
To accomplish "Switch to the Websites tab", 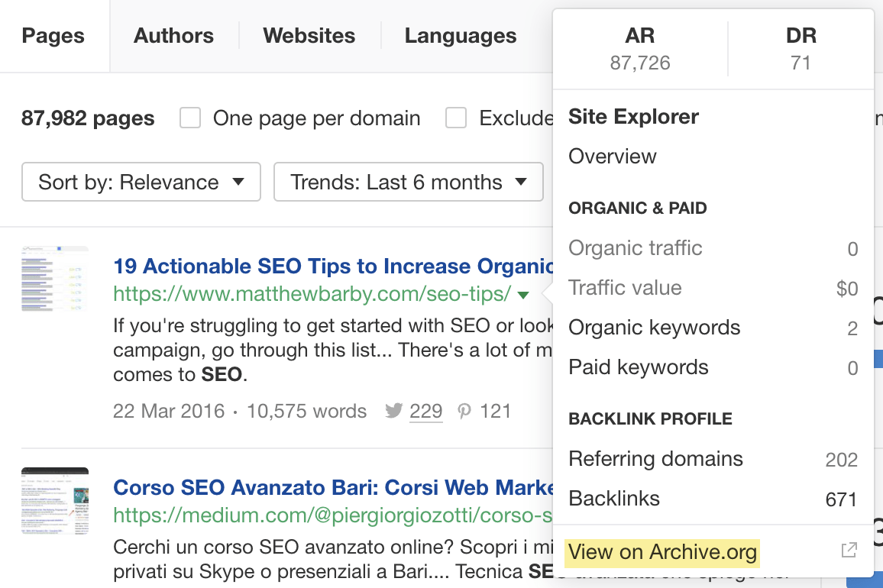I will pos(309,36).
